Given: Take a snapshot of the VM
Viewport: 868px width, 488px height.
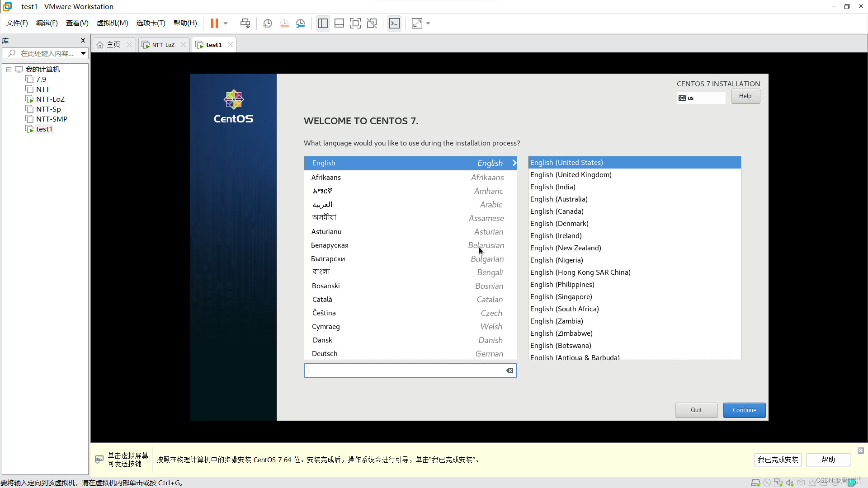Looking at the screenshot, I should point(268,23).
